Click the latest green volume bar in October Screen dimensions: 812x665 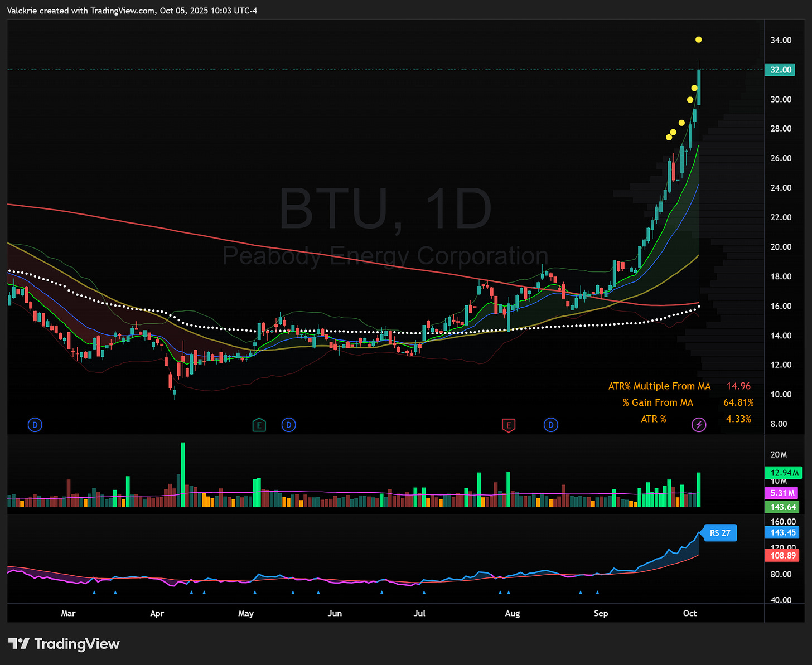[x=698, y=489]
